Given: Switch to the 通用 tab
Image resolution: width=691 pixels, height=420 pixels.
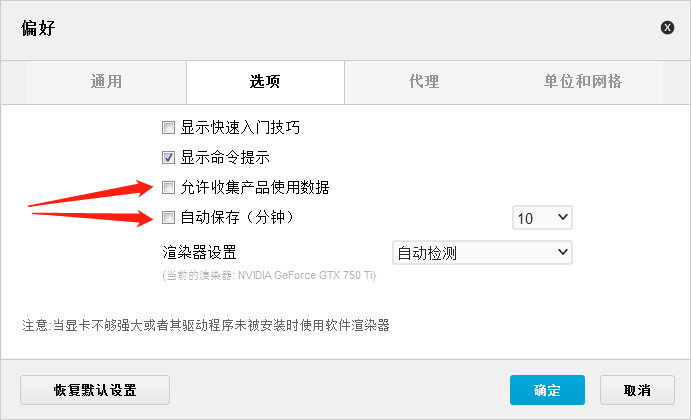Looking at the screenshot, I should [106, 82].
